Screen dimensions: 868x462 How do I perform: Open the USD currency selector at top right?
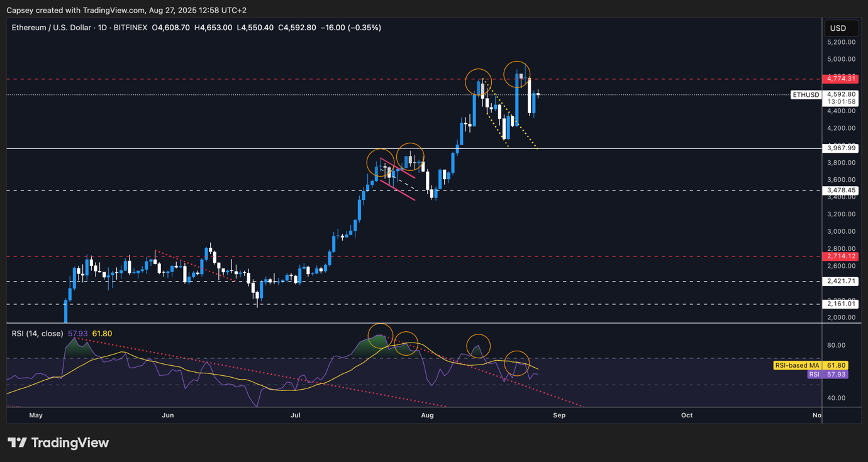(x=841, y=28)
